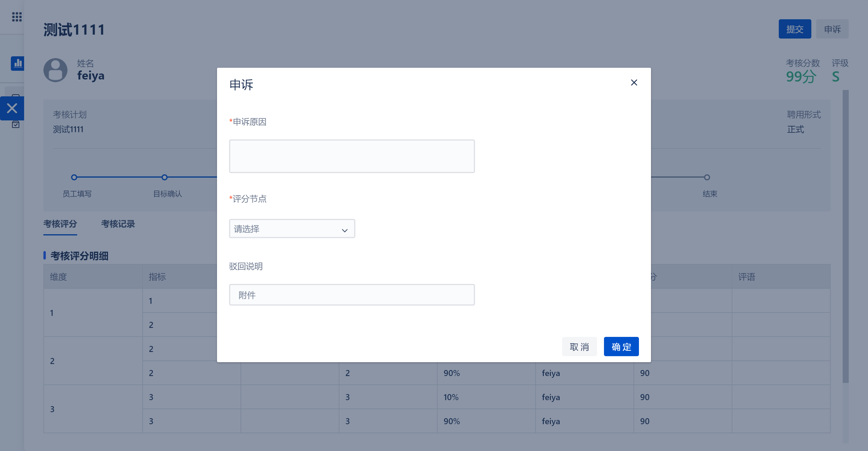Image resolution: width=868 pixels, height=451 pixels.
Task: Click the 考核评分明细 section heading
Action: click(79, 256)
